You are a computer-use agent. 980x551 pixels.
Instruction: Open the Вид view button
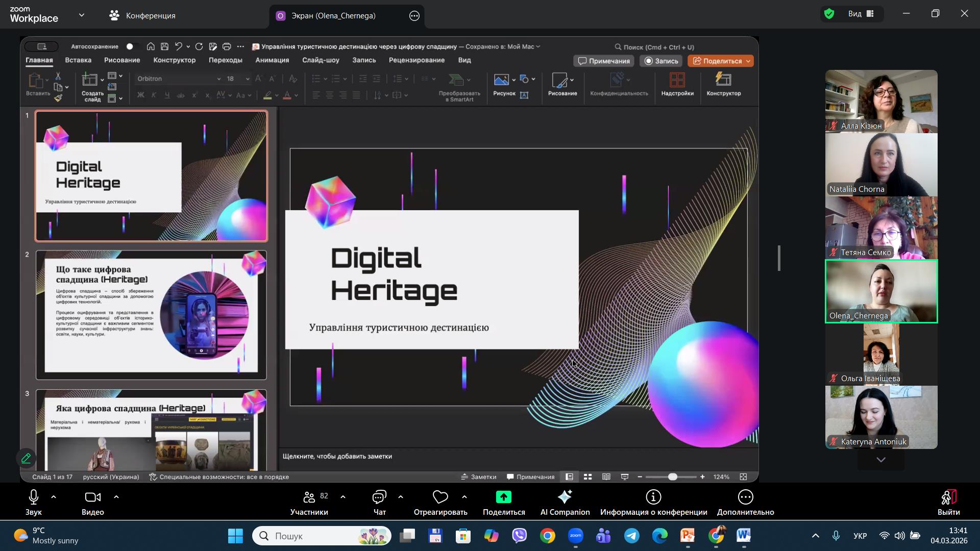click(862, 14)
